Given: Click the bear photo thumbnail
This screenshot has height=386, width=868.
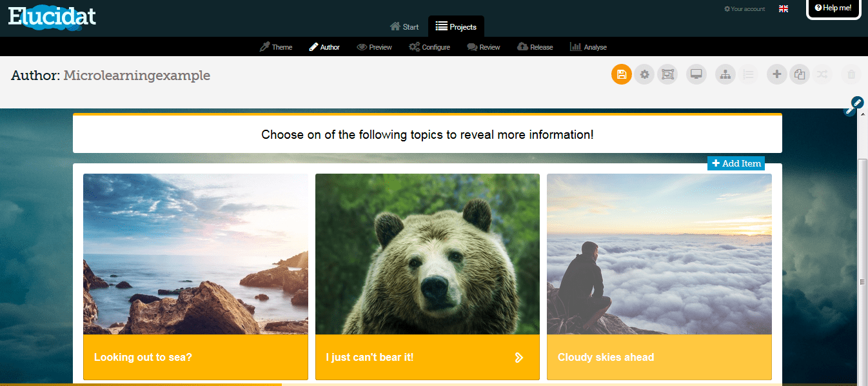Looking at the screenshot, I should click(x=428, y=254).
